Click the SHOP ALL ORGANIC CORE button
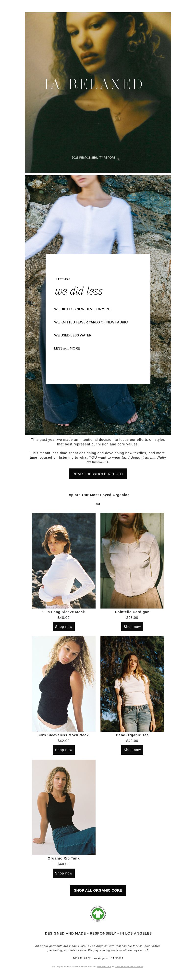Image resolution: width=196 pixels, height=980 pixels. point(98,890)
